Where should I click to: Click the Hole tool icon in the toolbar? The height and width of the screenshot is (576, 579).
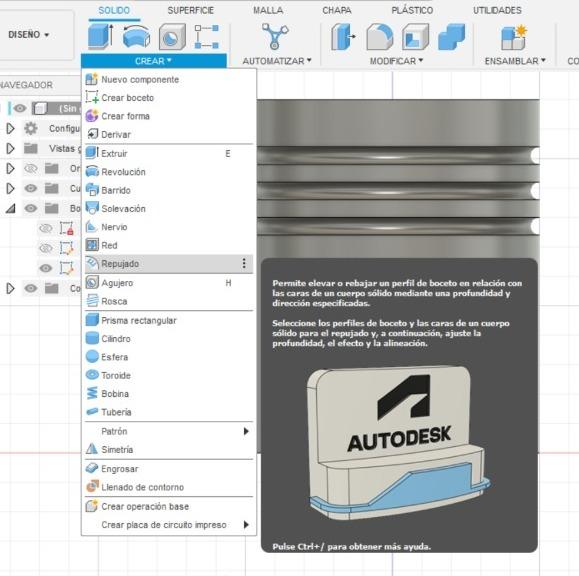pyautogui.click(x=172, y=37)
